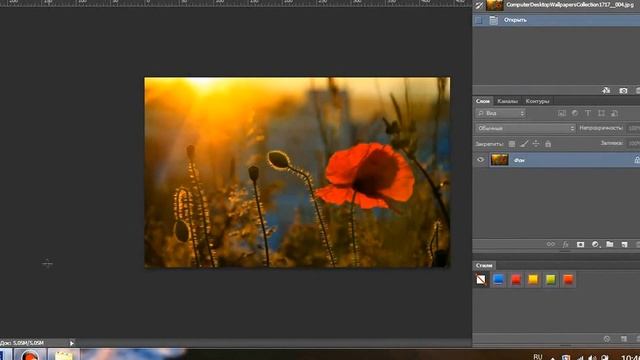
Task: Select the Фон layer thumbnail
Action: coord(499,160)
